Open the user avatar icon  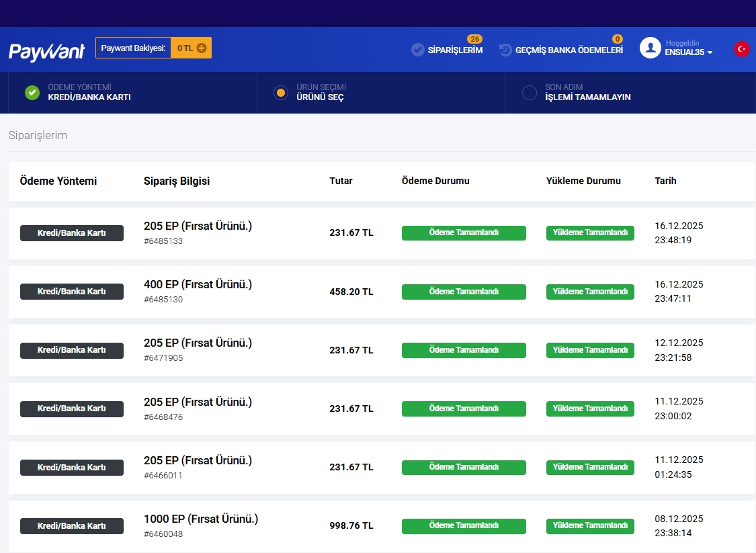(650, 48)
